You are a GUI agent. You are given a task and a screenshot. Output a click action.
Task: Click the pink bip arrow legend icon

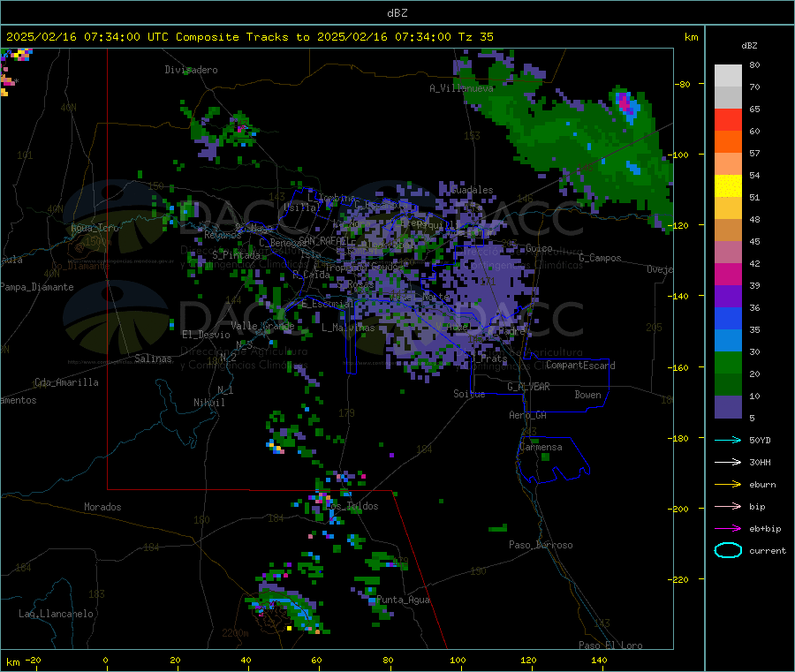point(728,506)
